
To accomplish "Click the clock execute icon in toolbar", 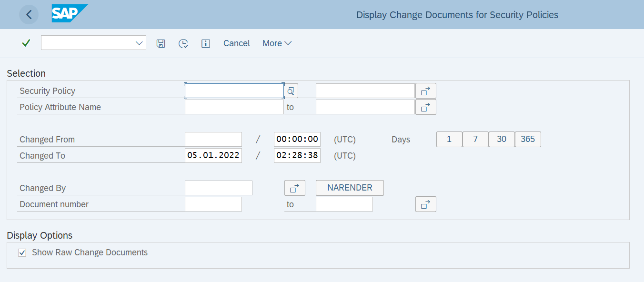I will point(183,43).
